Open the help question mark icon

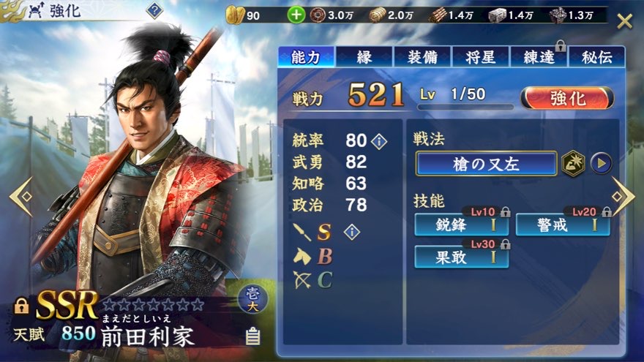154,10
